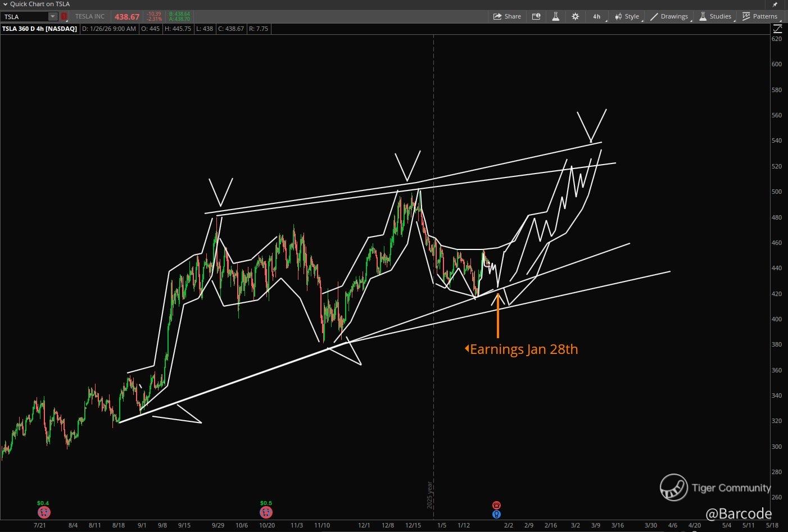Click the open value O: 445
This screenshot has width=788, height=532.
(x=150, y=29)
